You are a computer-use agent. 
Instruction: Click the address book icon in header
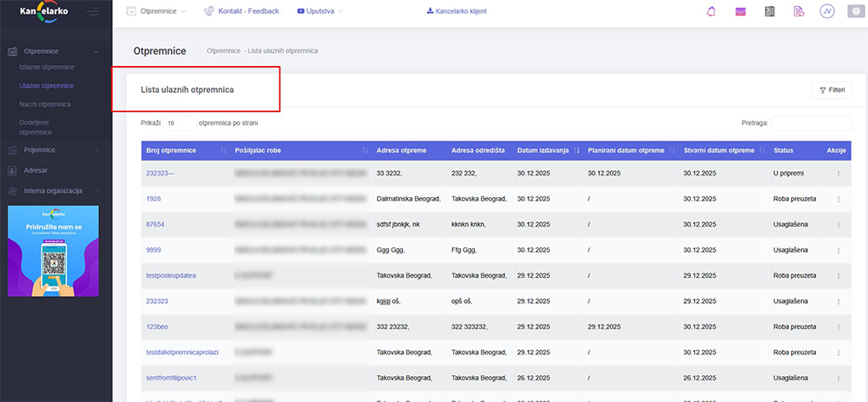pos(769,11)
